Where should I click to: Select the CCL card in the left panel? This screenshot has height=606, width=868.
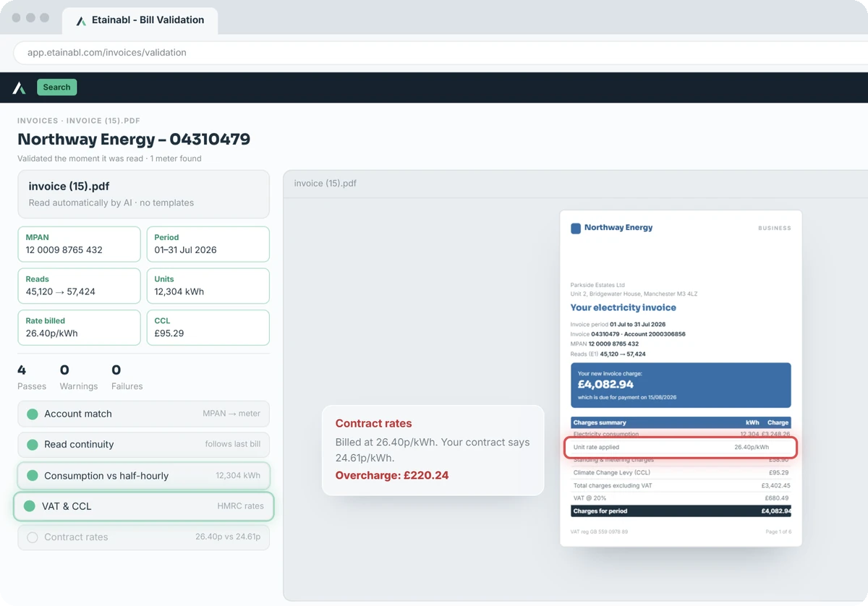point(208,328)
